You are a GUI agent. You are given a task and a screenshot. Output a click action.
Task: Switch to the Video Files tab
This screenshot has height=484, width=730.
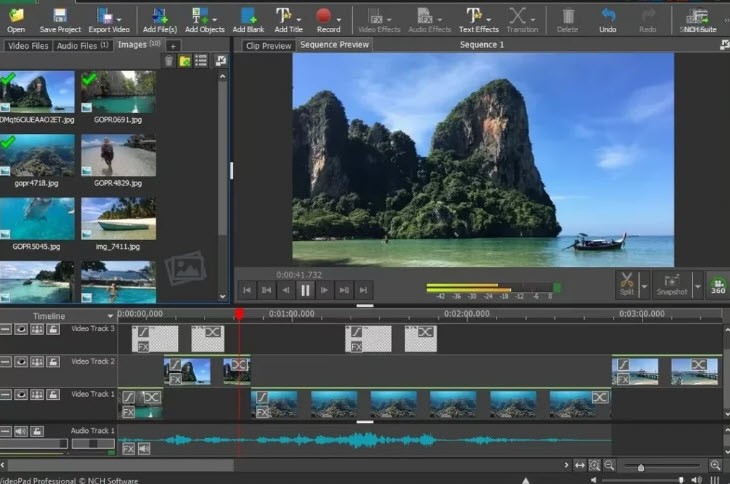pos(27,46)
